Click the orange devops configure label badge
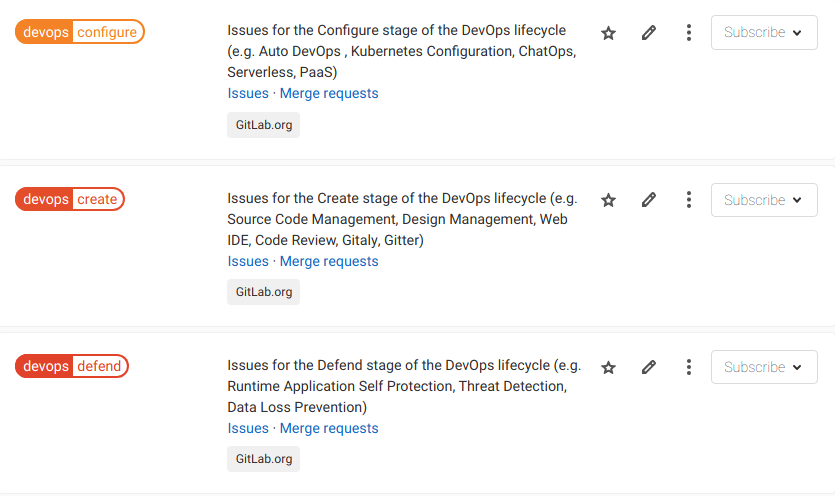 [80, 32]
